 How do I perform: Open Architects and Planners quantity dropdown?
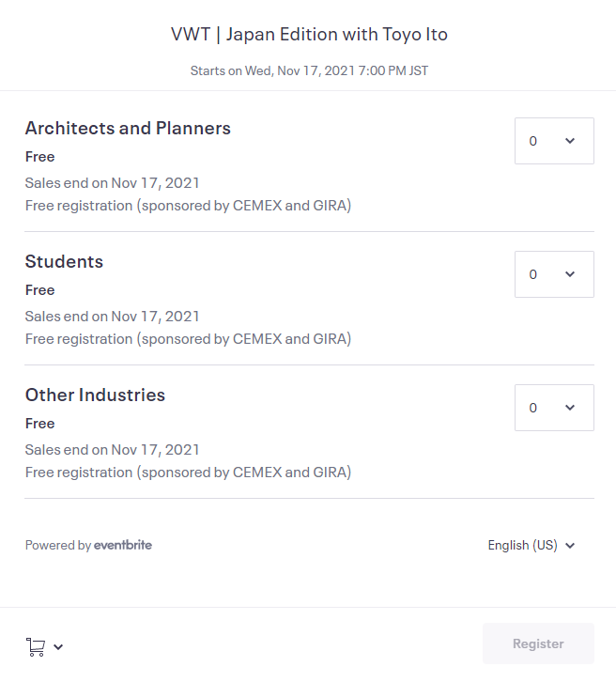554,141
